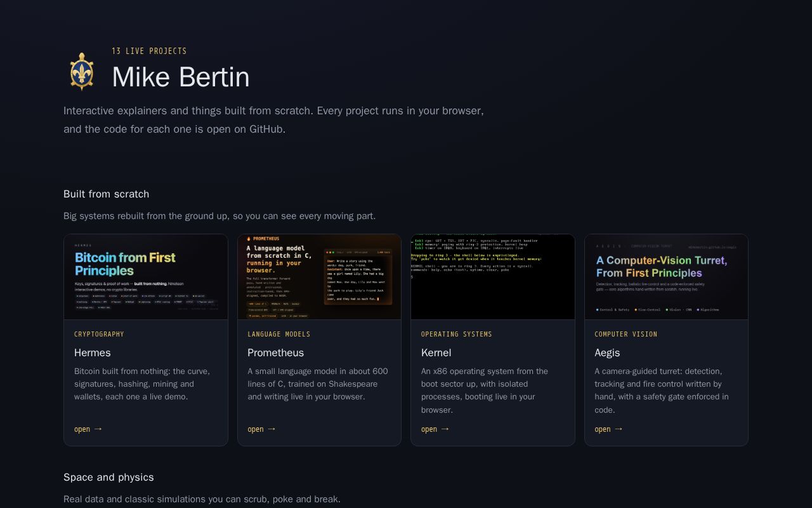Open the Kernel terminal preview thumbnail
This screenshot has width=812, height=508.
(493, 277)
